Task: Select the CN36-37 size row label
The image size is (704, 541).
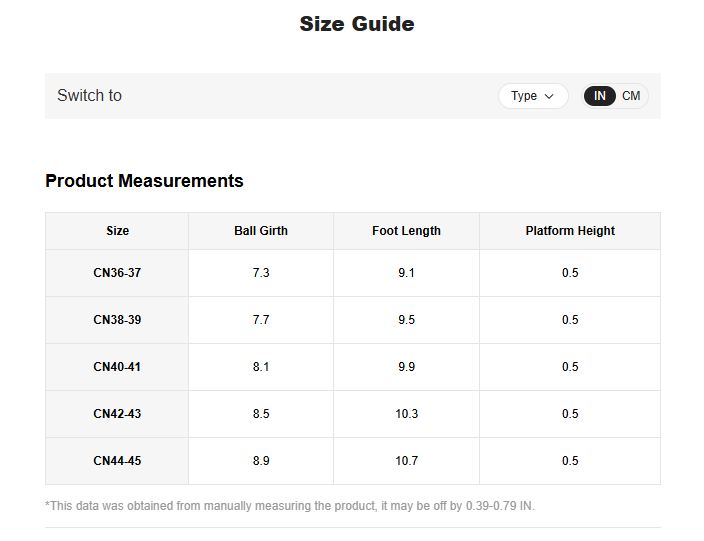Action: click(x=117, y=273)
